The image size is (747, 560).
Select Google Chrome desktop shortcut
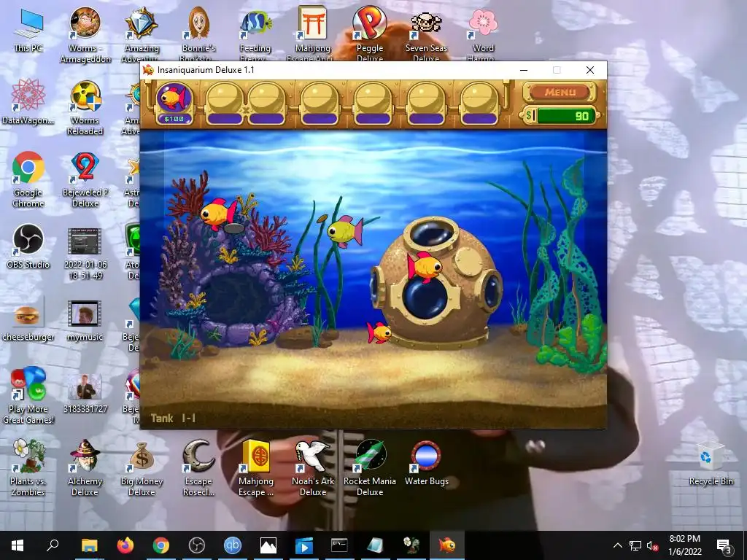point(28,179)
